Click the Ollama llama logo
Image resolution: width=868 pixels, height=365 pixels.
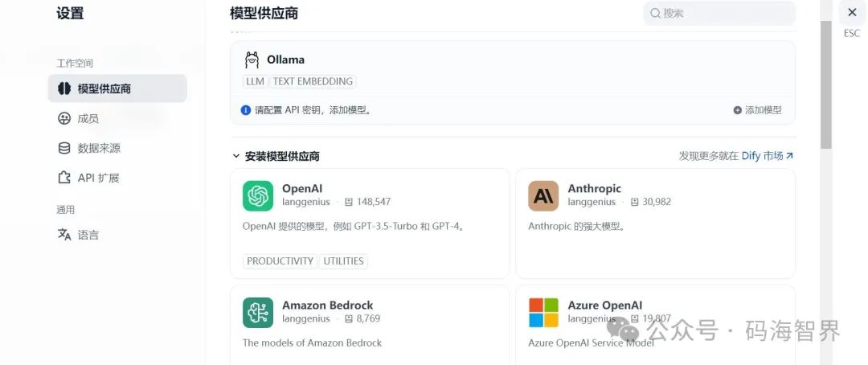252,59
